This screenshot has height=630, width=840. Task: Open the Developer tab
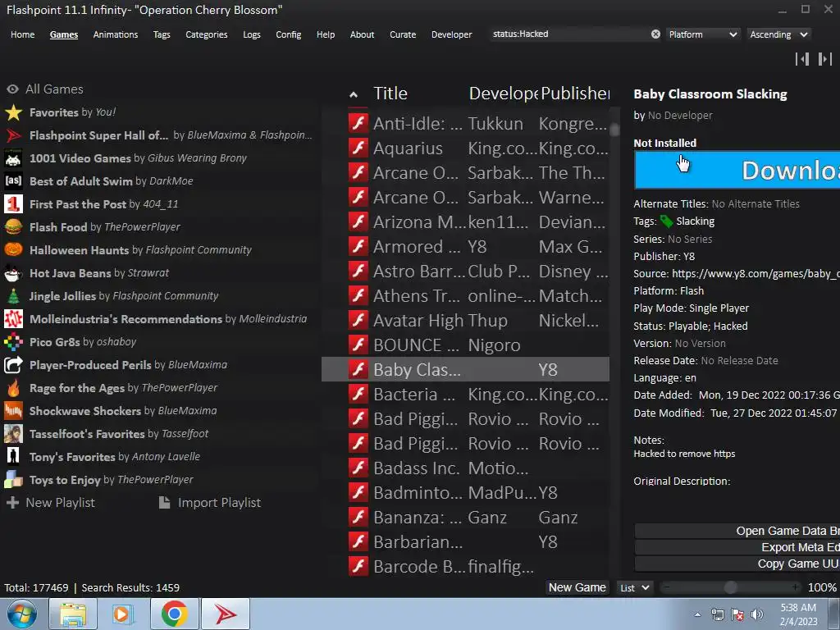pos(452,34)
